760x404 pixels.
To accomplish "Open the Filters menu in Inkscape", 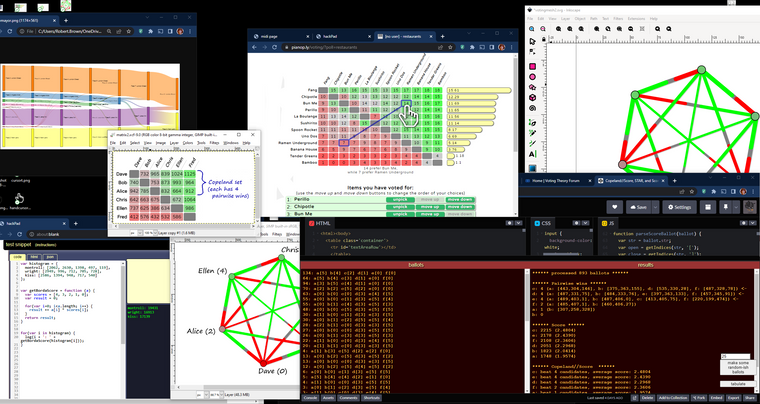I will [618, 18].
